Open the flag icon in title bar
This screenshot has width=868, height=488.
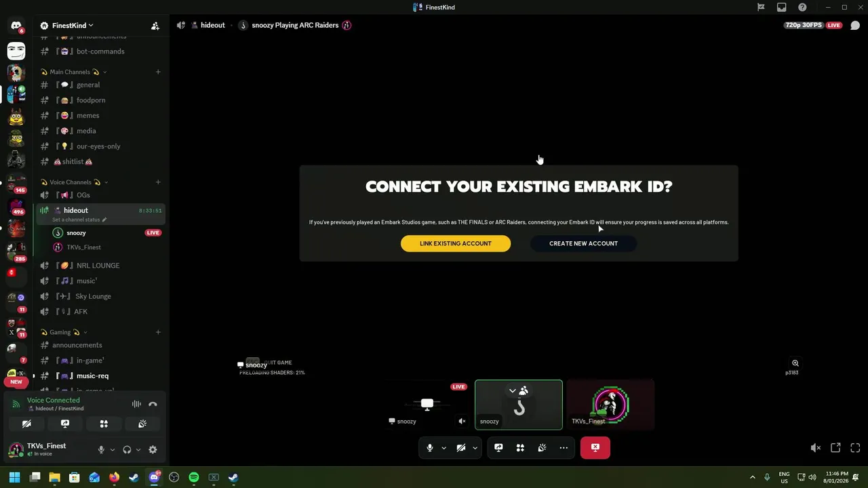(761, 7)
